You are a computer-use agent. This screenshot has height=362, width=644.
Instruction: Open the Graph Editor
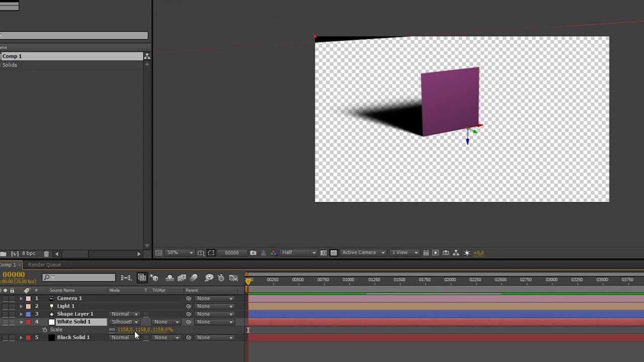coord(233,278)
